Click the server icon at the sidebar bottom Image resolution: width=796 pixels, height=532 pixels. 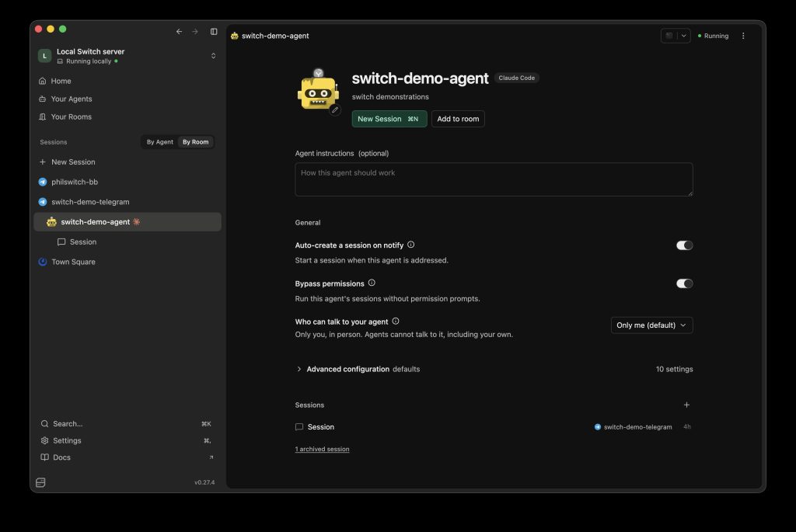pyautogui.click(x=40, y=482)
